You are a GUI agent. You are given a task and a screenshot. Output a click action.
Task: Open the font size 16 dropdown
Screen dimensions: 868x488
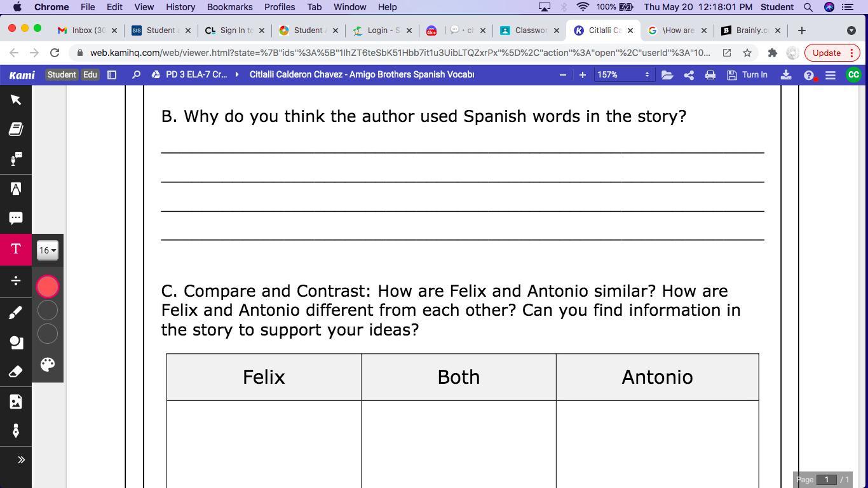pyautogui.click(x=48, y=250)
